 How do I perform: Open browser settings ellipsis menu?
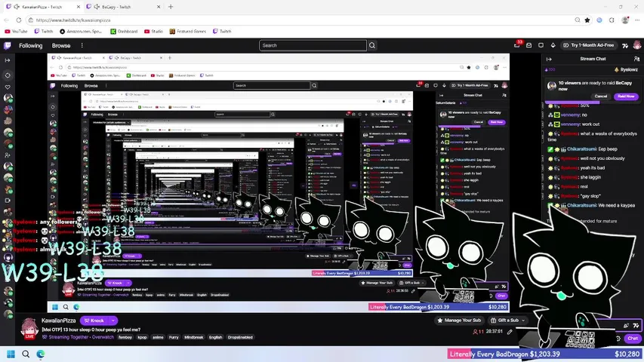[x=637, y=20]
